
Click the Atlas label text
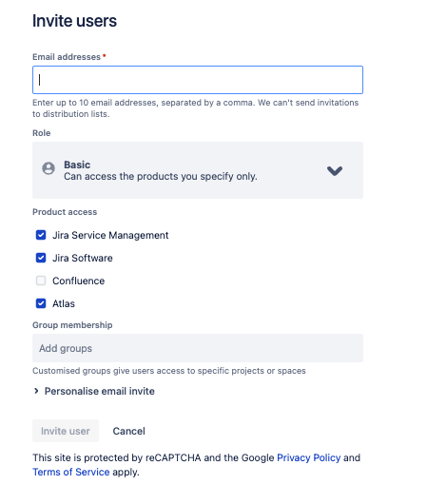[x=64, y=303]
